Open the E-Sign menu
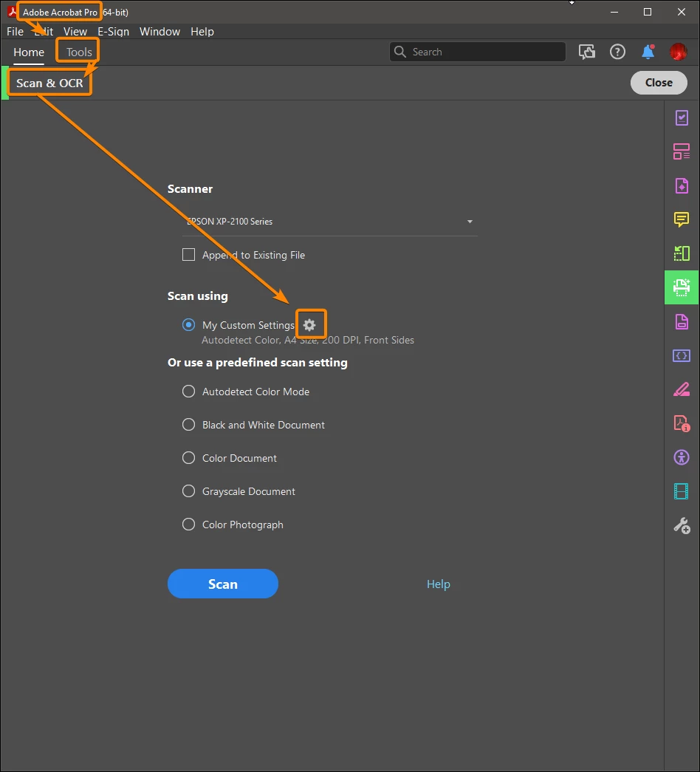Image resolution: width=700 pixels, height=772 pixels. pos(113,32)
